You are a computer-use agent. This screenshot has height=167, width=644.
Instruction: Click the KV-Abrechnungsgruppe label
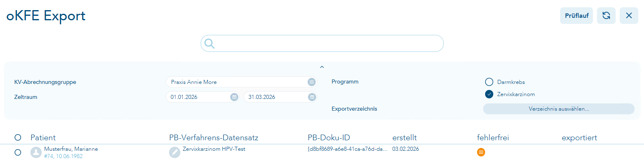coord(45,82)
